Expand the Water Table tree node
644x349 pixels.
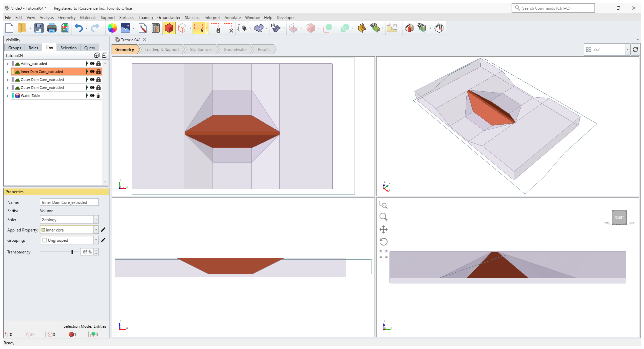pyautogui.click(x=8, y=96)
